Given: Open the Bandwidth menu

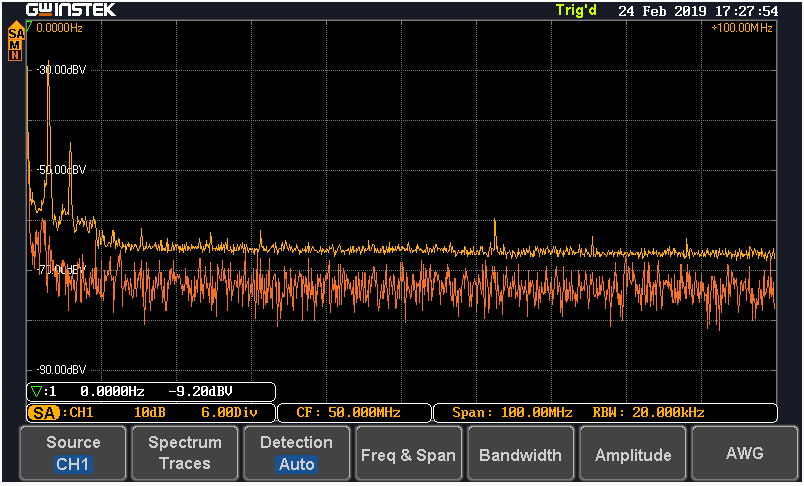Looking at the screenshot, I should (520, 454).
